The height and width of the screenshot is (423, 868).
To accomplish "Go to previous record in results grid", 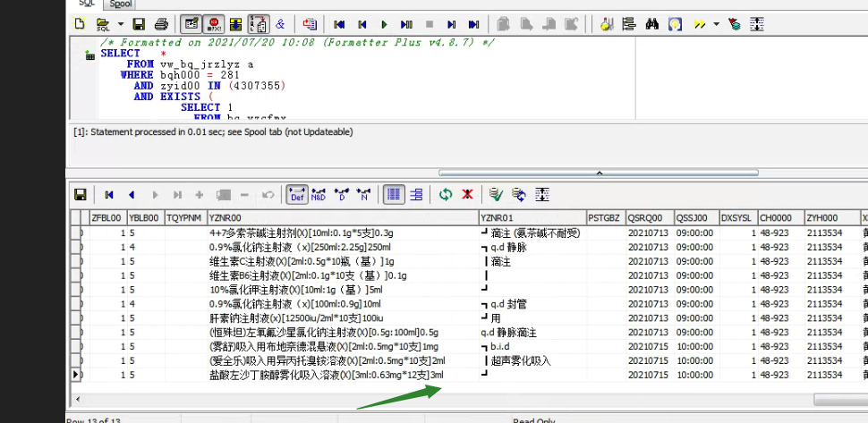I will point(132,195).
